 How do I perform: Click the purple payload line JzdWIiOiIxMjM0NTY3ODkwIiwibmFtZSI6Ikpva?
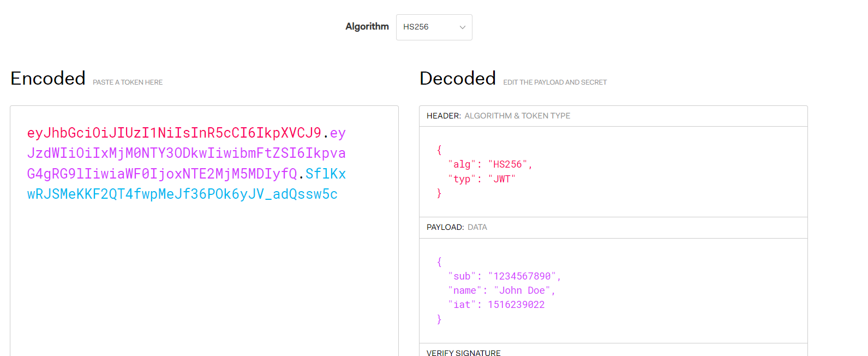point(186,153)
